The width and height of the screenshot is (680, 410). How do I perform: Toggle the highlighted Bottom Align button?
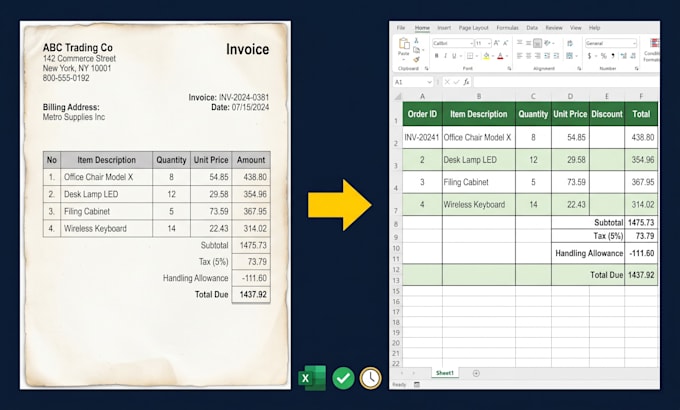pos(537,43)
